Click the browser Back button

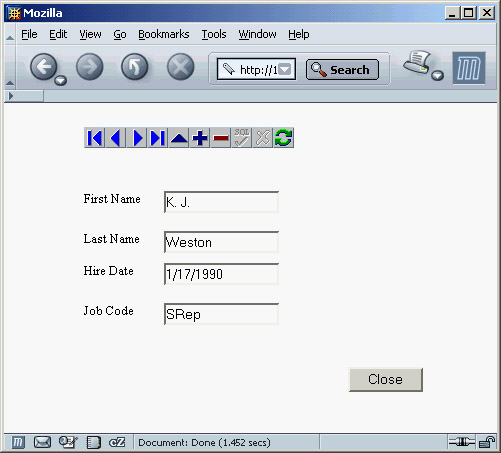[43, 67]
